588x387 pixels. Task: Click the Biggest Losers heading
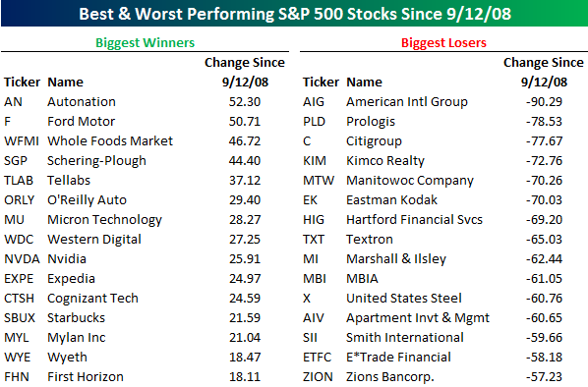[x=443, y=42]
